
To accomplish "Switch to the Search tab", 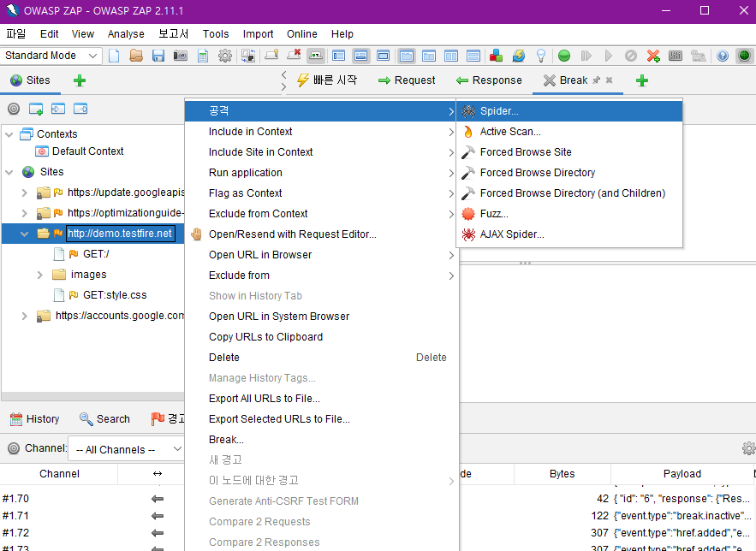I will [104, 419].
